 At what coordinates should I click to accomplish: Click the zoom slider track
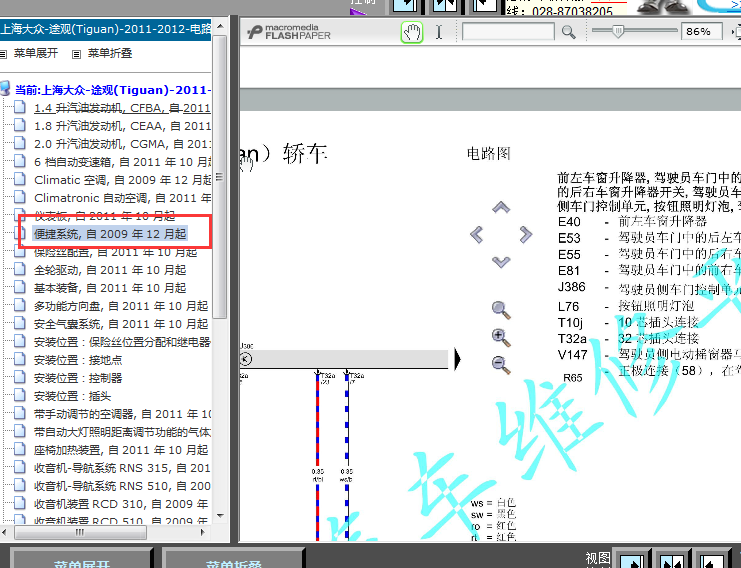point(635,30)
